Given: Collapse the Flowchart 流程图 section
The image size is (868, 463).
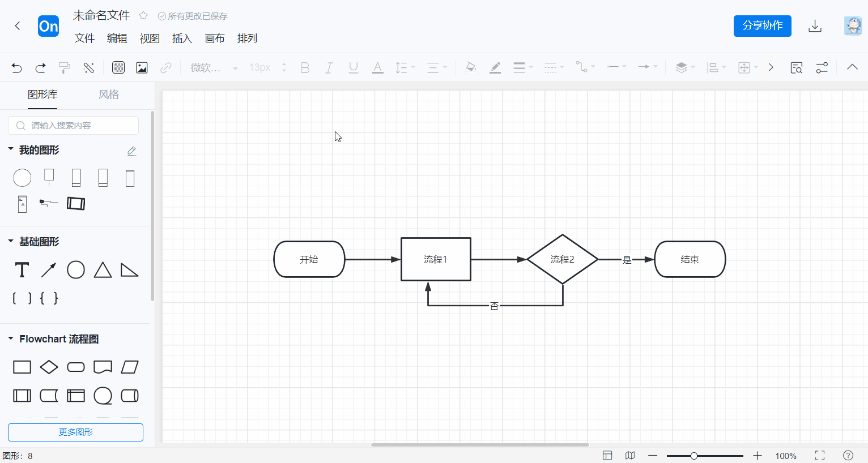Looking at the screenshot, I should pos(11,338).
